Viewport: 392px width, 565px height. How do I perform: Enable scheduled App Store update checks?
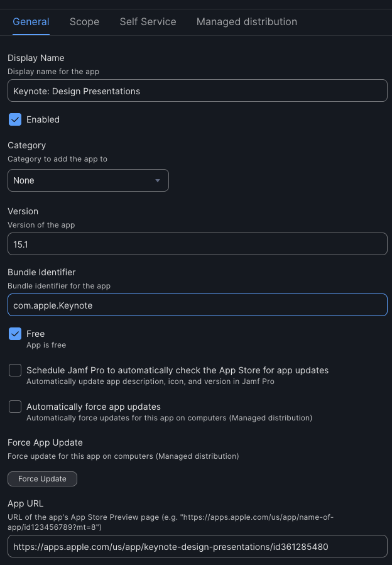[15, 370]
